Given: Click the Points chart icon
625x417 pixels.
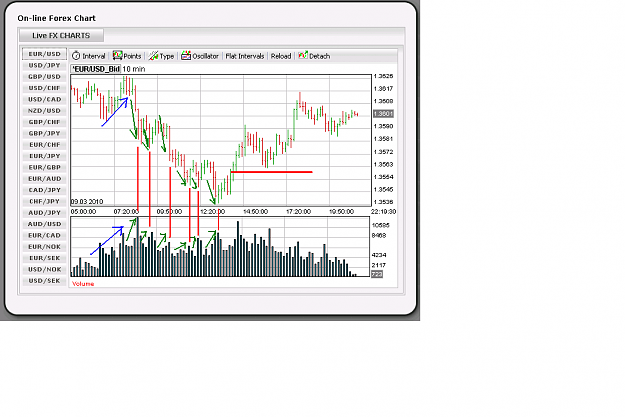Looking at the screenshot, I should coord(117,55).
